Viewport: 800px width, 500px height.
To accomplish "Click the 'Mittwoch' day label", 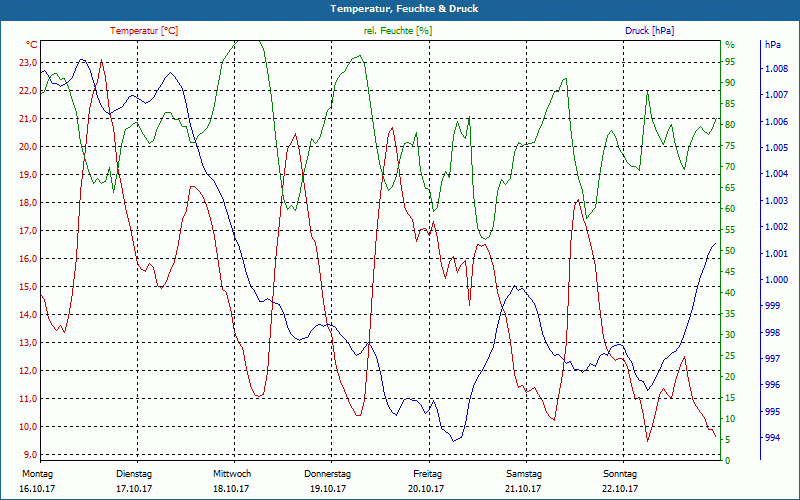I will (x=232, y=474).
